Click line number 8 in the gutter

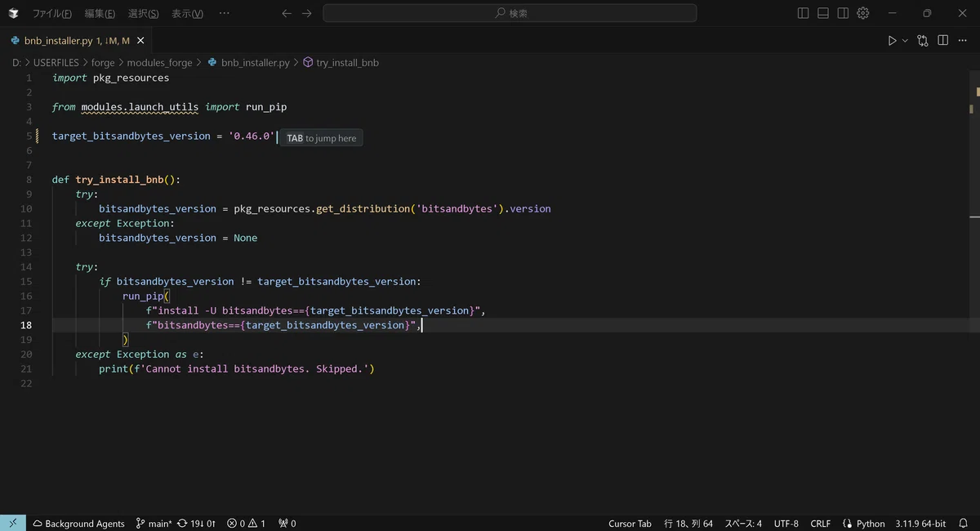tap(29, 180)
